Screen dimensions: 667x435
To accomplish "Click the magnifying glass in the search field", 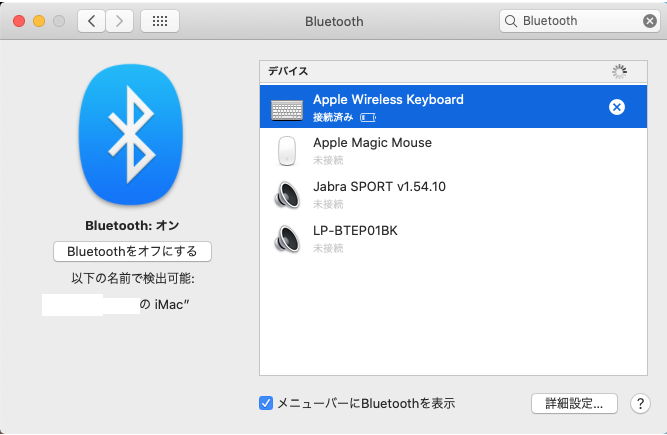I will (511, 20).
